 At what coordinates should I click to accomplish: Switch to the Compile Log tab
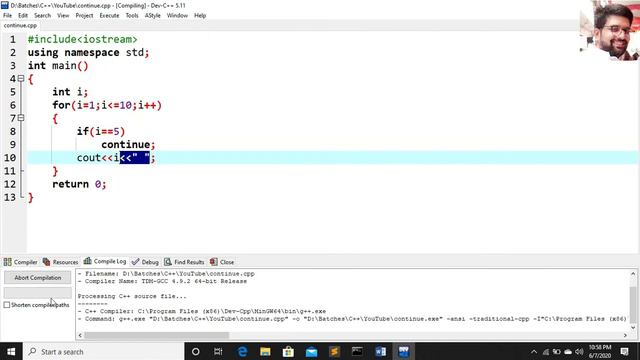(x=105, y=261)
